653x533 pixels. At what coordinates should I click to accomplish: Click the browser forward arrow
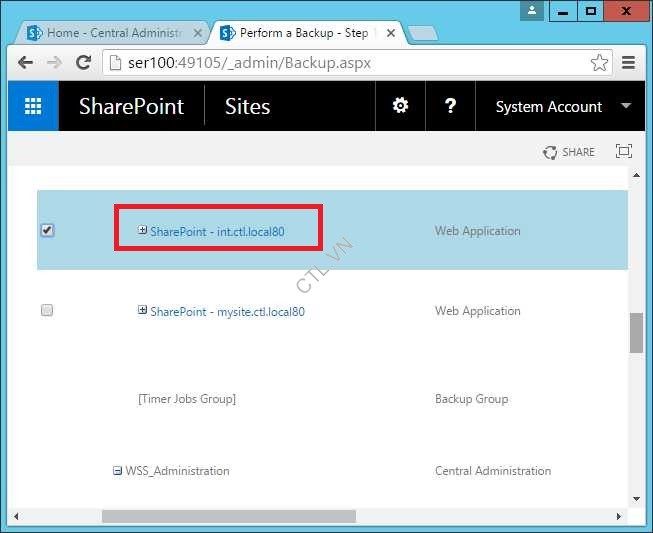tap(55, 63)
